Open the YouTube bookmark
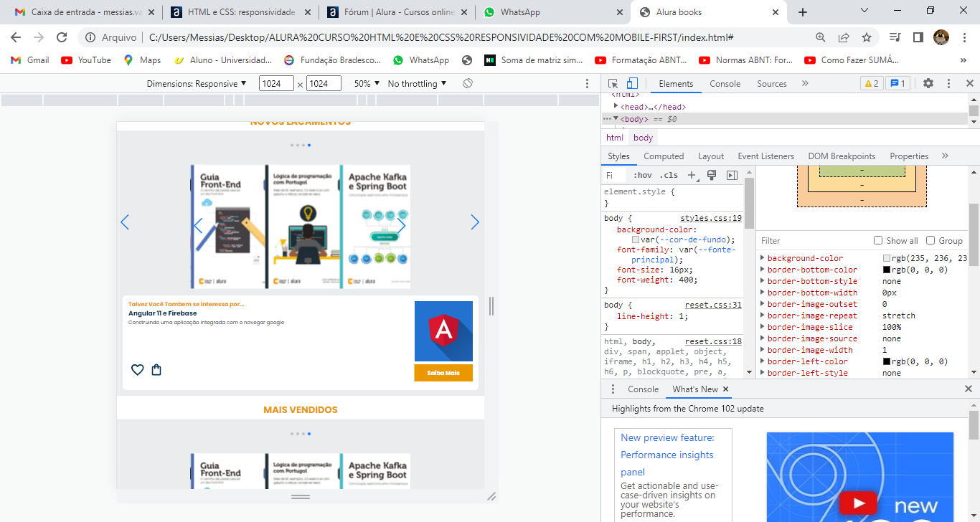 point(86,60)
